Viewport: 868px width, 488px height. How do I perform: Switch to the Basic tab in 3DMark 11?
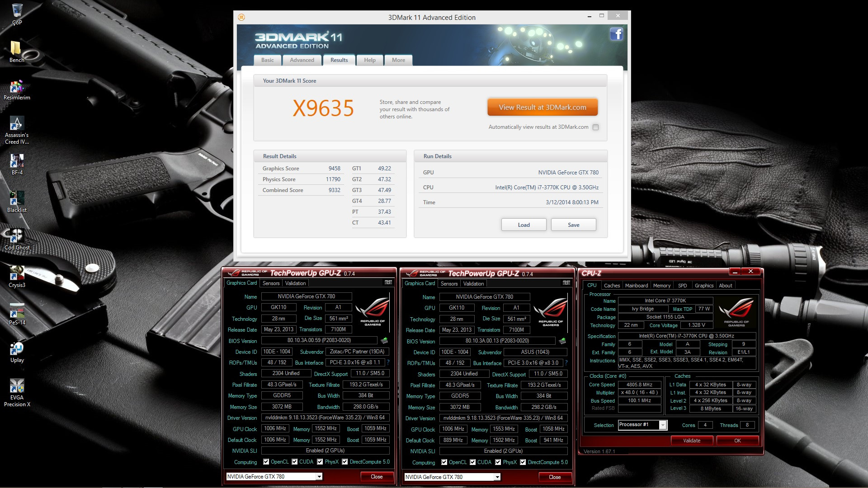coord(267,60)
